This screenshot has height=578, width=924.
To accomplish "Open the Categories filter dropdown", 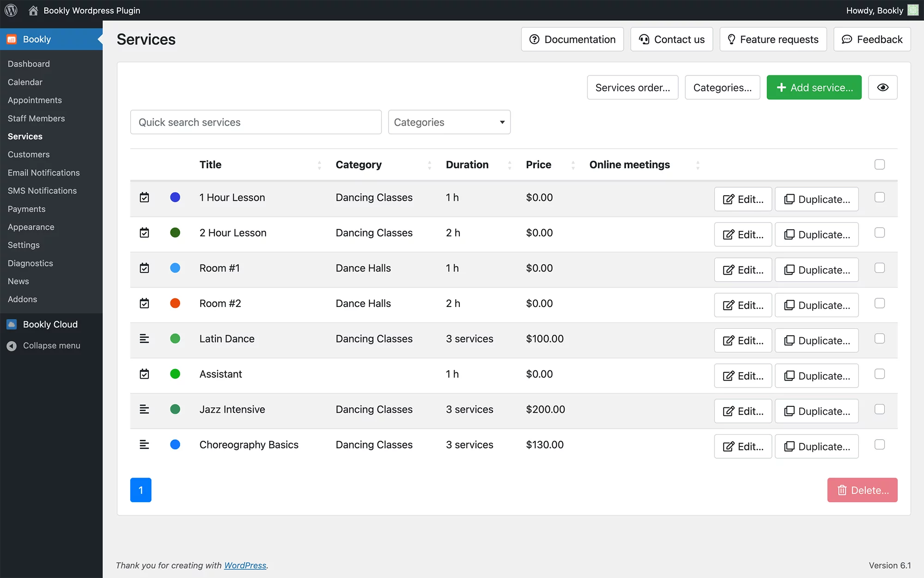I will pos(449,122).
